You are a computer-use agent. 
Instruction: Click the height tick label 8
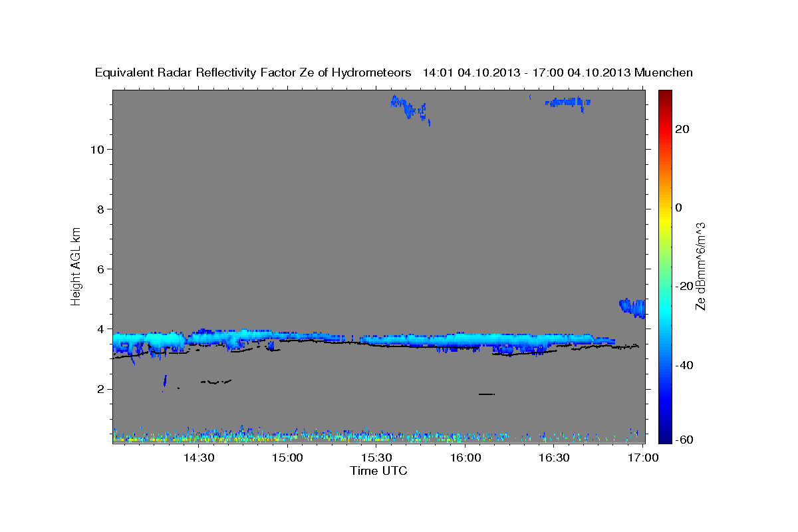pyautogui.click(x=101, y=209)
